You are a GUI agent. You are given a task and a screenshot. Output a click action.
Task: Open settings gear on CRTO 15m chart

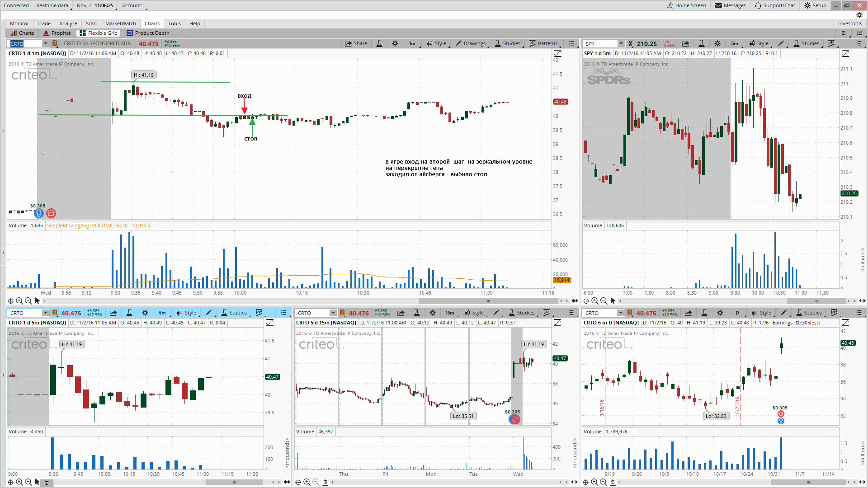pos(433,313)
